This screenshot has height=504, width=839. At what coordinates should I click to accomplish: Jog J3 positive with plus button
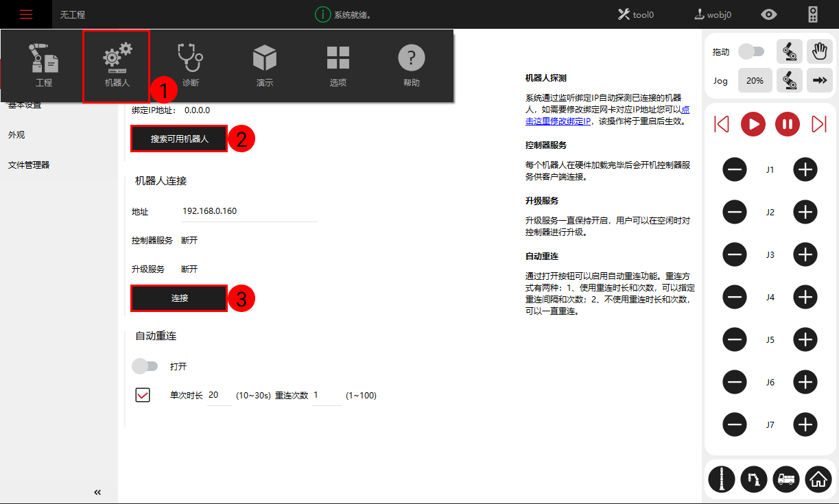[805, 254]
